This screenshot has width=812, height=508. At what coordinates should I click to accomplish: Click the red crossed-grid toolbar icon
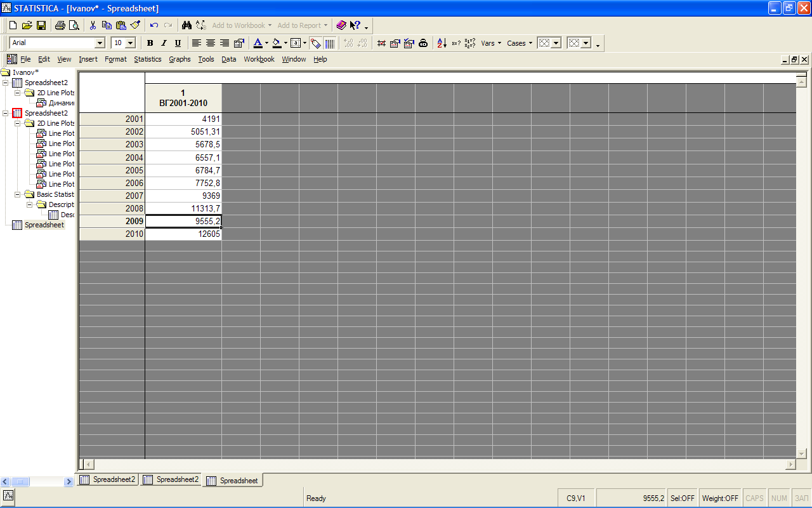(x=381, y=43)
